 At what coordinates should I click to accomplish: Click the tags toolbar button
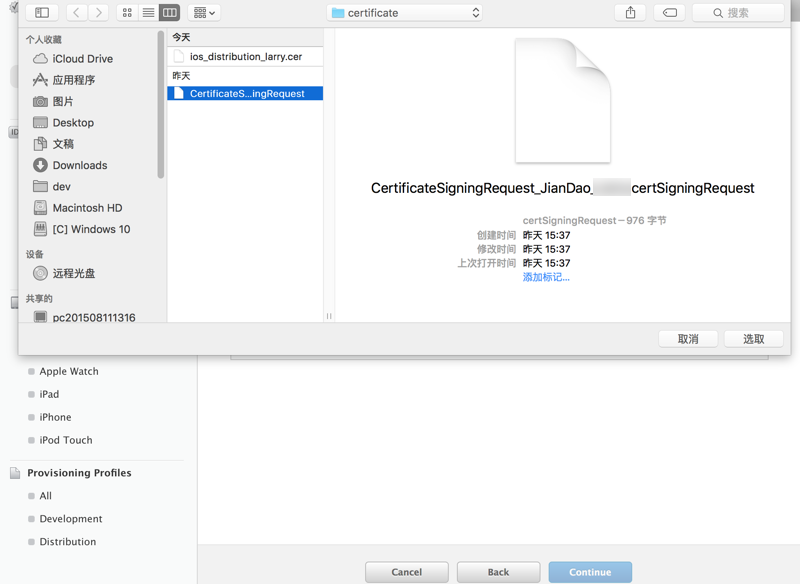[x=669, y=12]
